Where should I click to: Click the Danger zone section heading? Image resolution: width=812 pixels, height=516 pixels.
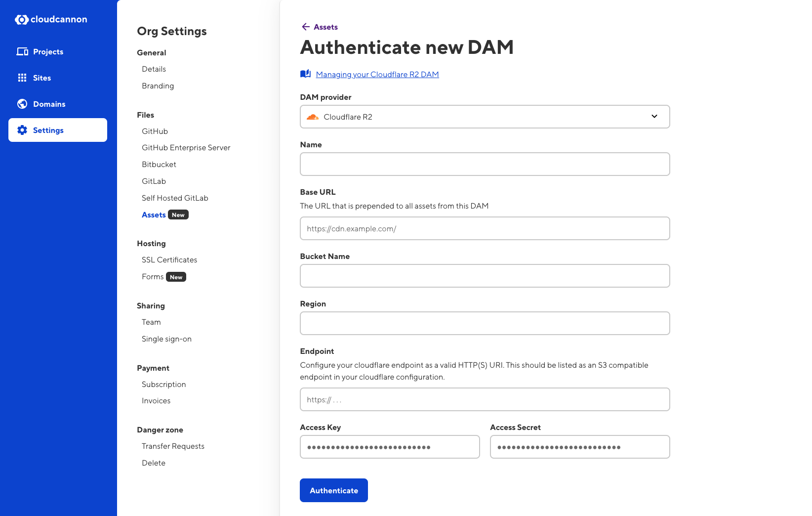click(160, 430)
